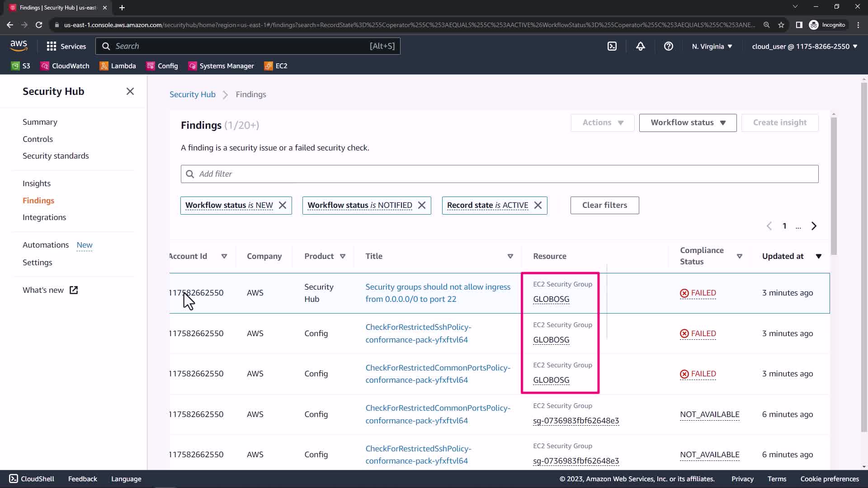Expand the Workflow status dropdown button

(x=688, y=122)
